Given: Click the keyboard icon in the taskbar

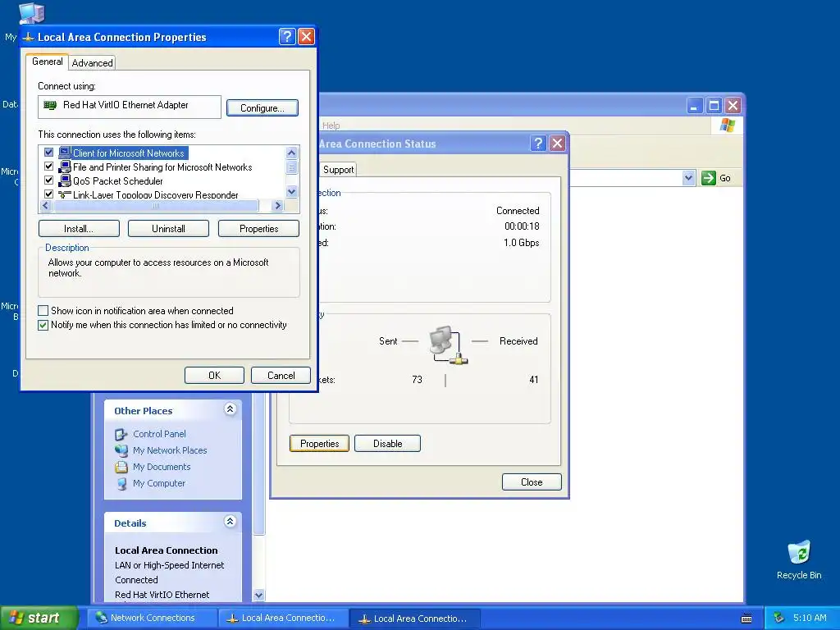Looking at the screenshot, I should (x=746, y=619).
